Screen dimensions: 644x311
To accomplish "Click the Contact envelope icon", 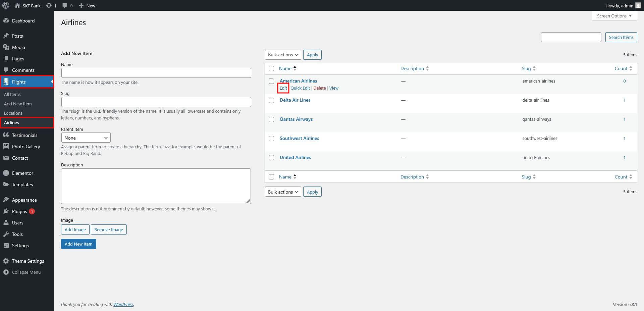I will click(x=6, y=158).
